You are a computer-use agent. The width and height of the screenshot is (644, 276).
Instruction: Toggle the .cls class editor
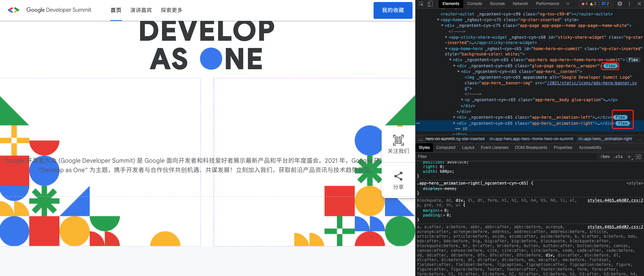click(x=618, y=157)
